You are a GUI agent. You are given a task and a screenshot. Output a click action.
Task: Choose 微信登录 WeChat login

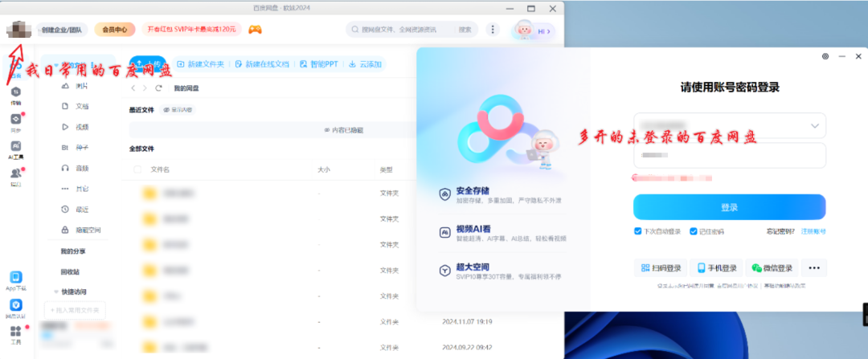tap(772, 267)
